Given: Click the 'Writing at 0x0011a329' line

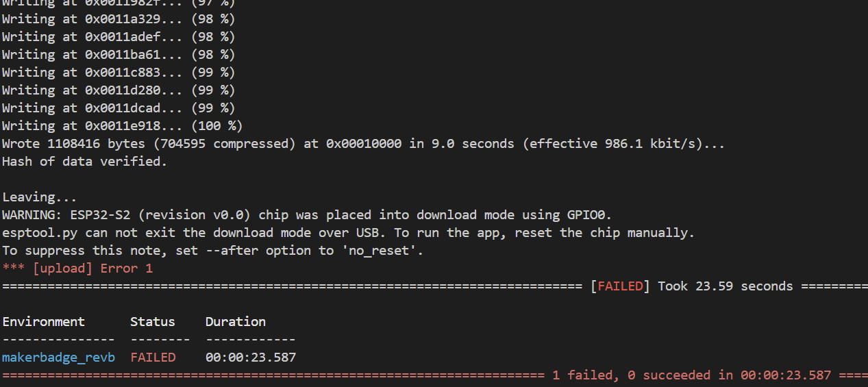Looking at the screenshot, I should 118,19.
